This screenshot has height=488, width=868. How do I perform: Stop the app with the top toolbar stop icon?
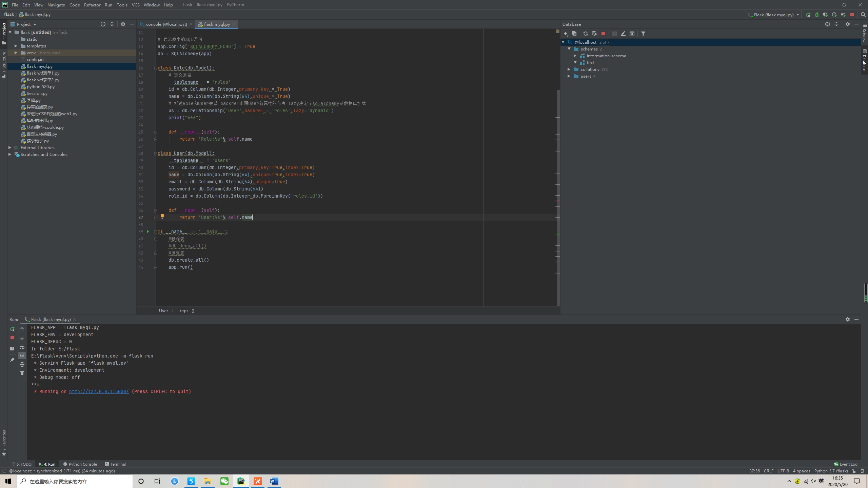[852, 15]
